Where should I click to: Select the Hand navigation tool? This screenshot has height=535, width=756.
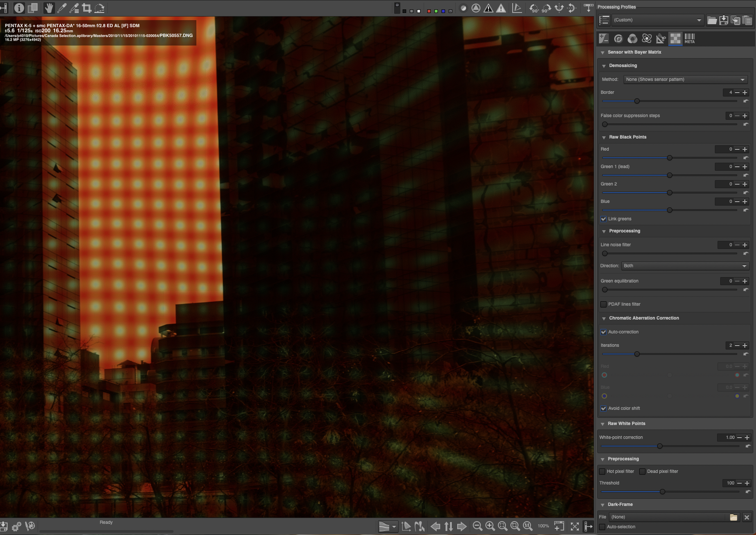click(x=49, y=8)
